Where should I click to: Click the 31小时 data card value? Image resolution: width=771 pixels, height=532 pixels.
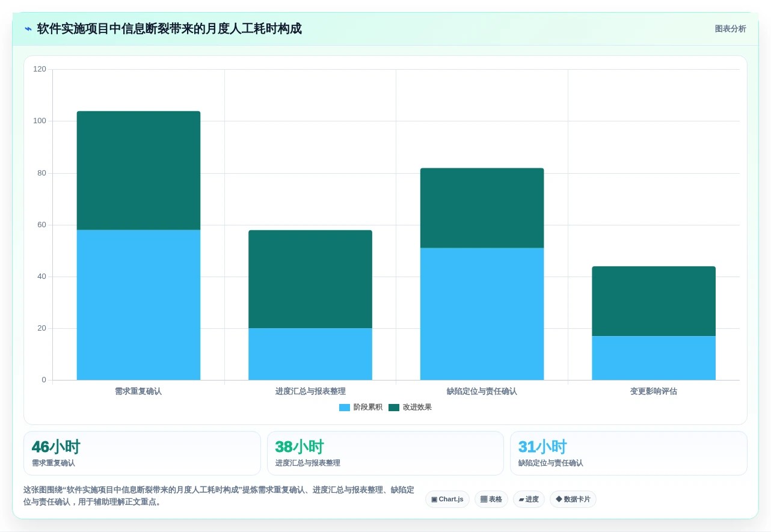click(542, 447)
